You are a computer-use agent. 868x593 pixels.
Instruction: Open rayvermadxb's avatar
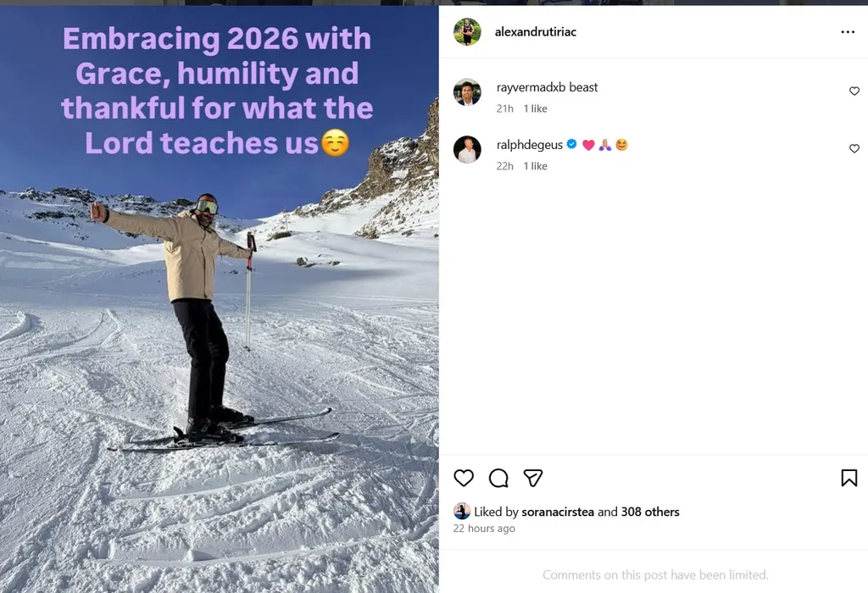[467, 91]
